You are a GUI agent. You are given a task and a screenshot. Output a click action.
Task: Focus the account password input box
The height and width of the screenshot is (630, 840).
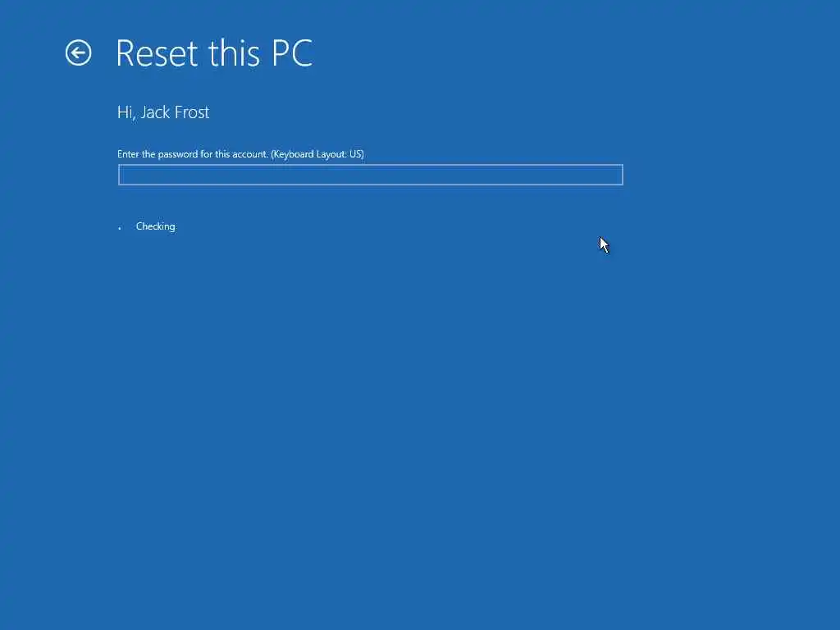coord(370,175)
